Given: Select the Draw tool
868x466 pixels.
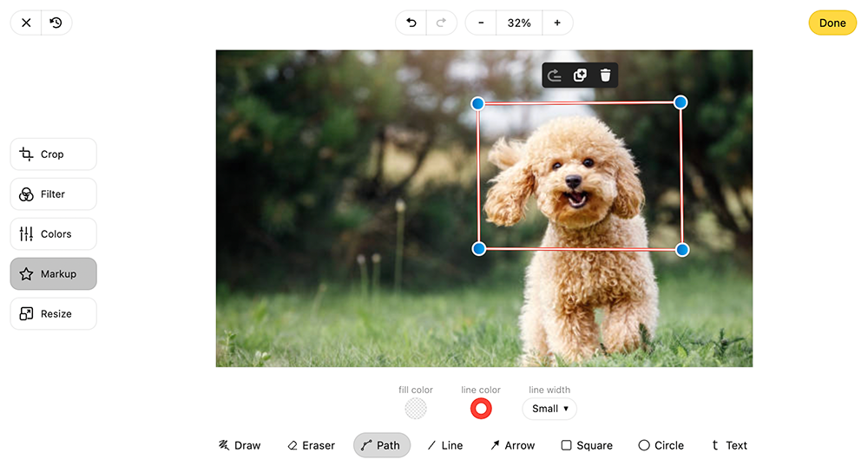Looking at the screenshot, I should tap(240, 445).
